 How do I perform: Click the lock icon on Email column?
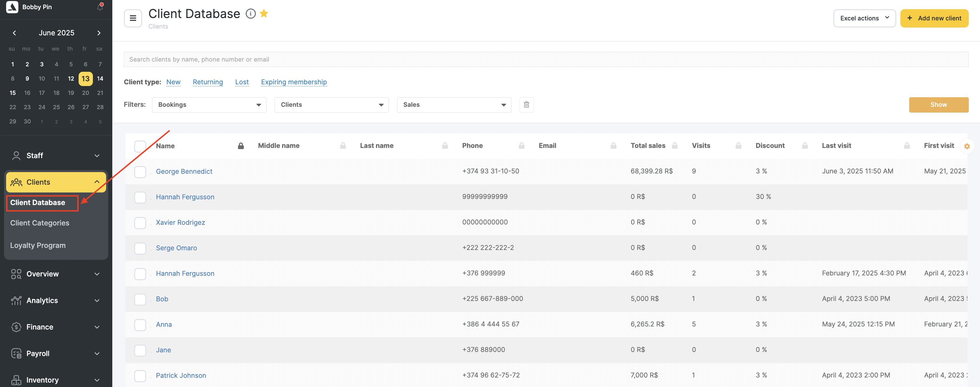tap(613, 146)
